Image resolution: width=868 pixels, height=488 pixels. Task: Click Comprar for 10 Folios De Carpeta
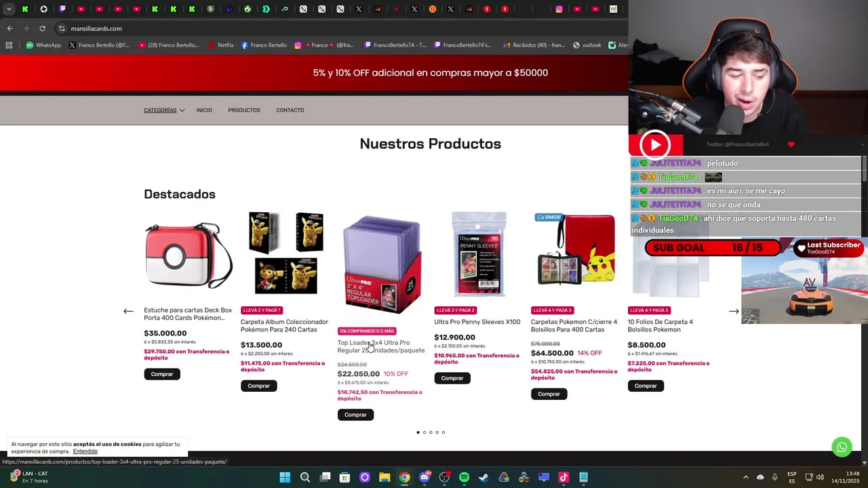[646, 386]
